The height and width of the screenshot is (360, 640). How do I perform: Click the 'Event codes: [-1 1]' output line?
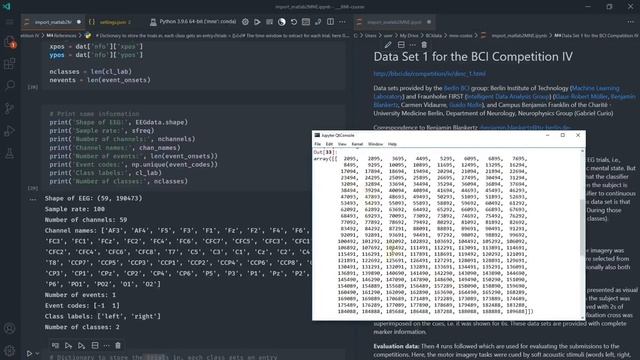point(82,305)
